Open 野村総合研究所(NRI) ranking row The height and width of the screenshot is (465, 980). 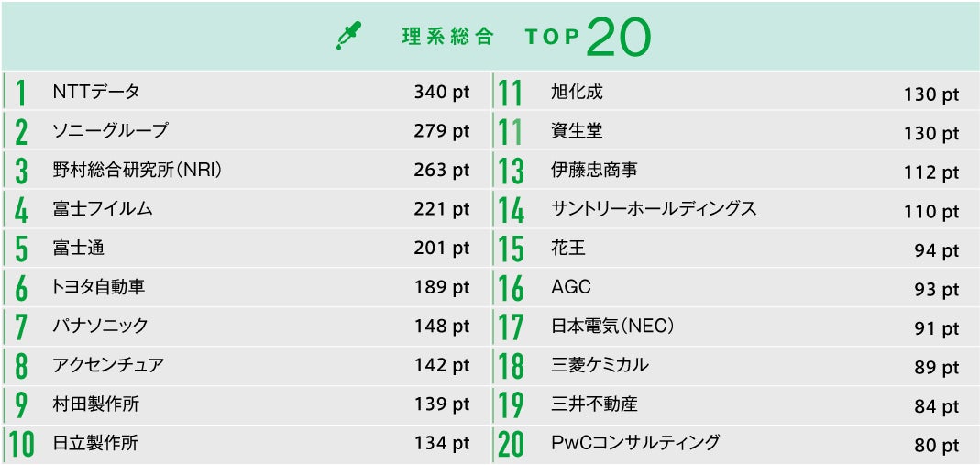[138, 171]
